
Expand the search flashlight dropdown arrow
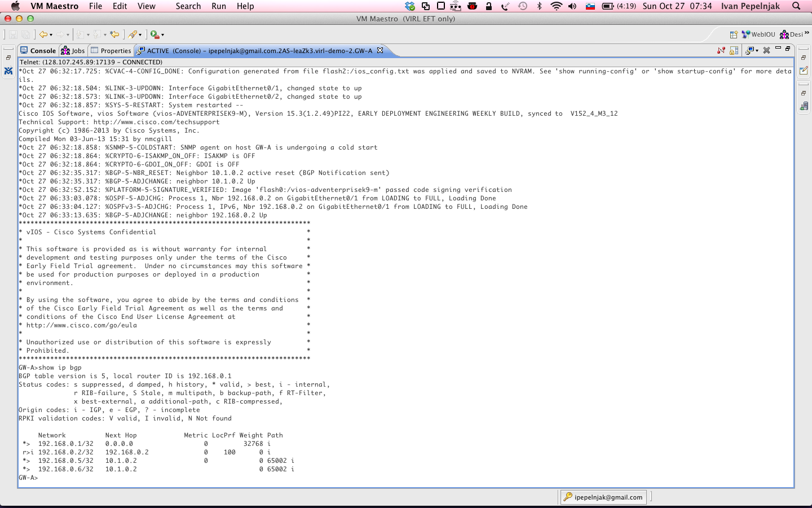[x=140, y=35]
